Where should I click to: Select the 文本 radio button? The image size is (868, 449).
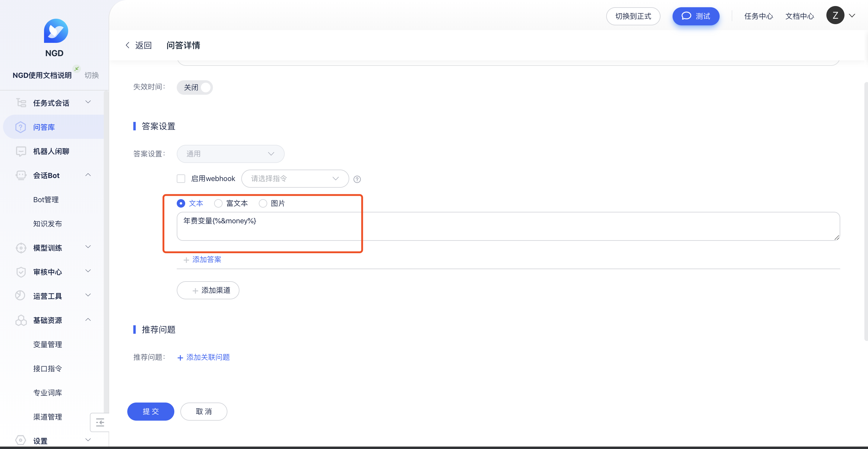click(x=181, y=203)
